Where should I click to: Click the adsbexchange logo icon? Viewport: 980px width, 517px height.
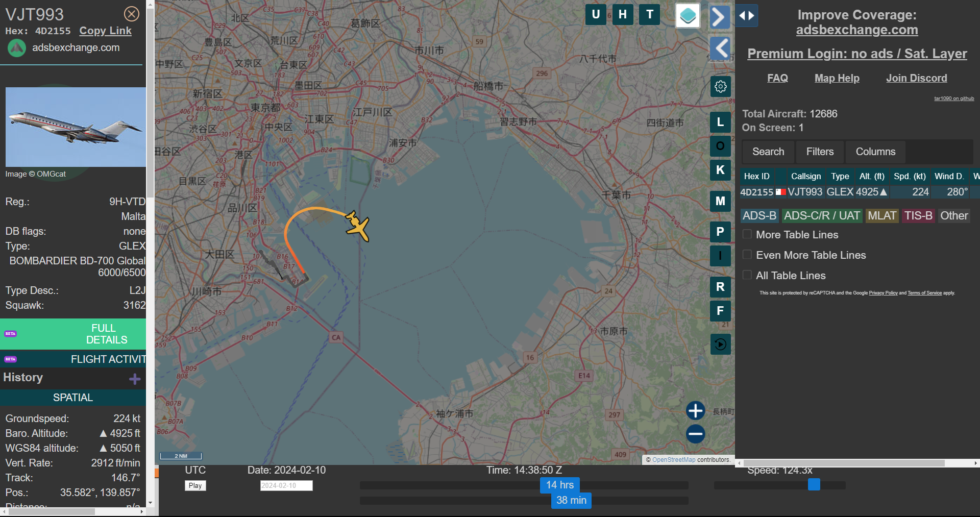[x=17, y=48]
